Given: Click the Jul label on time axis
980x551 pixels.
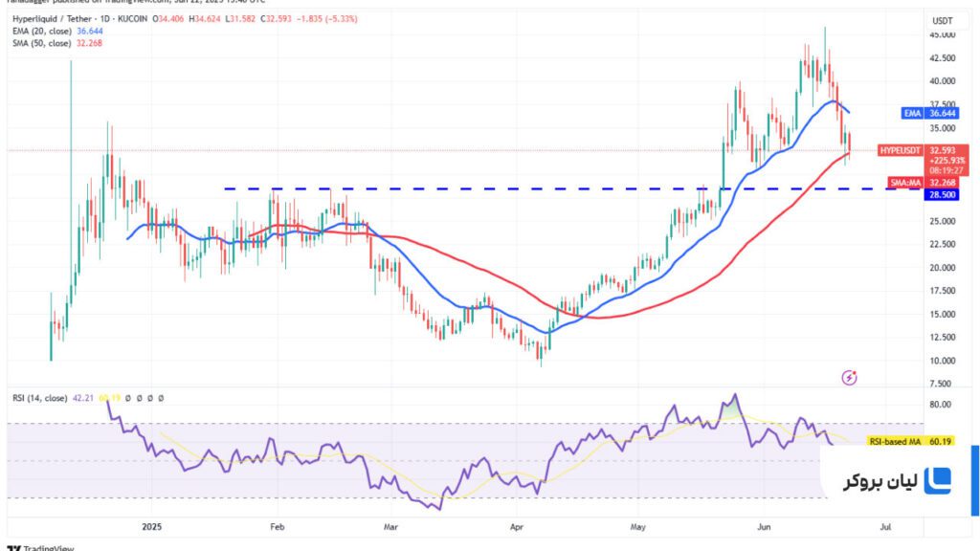Looking at the screenshot, I should pos(885,527).
